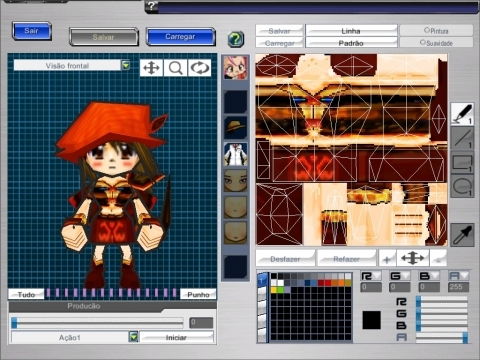This screenshot has width=480, height=360.
Task: Click Carregar in the texture panel
Action: tap(279, 43)
